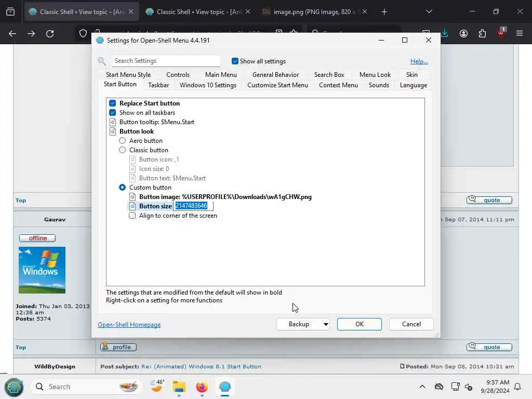Image resolution: width=532 pixels, height=399 pixels.
Task: Open the weather widget showing 46°
Action: tap(157, 386)
